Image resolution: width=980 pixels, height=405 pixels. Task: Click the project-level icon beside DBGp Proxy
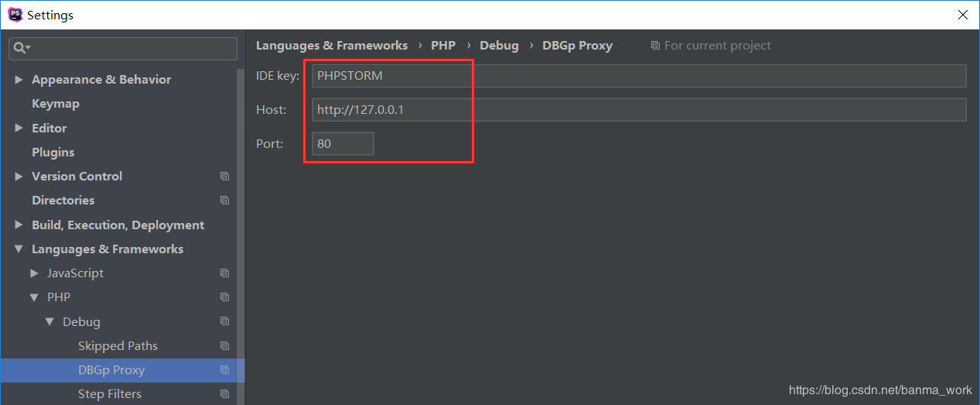click(224, 370)
